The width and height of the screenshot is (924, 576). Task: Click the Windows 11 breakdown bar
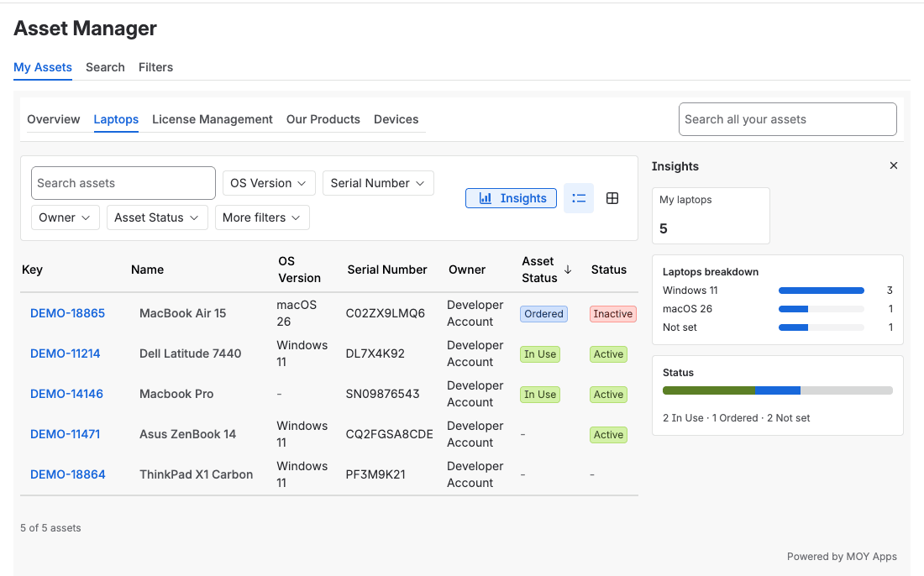[x=821, y=291]
